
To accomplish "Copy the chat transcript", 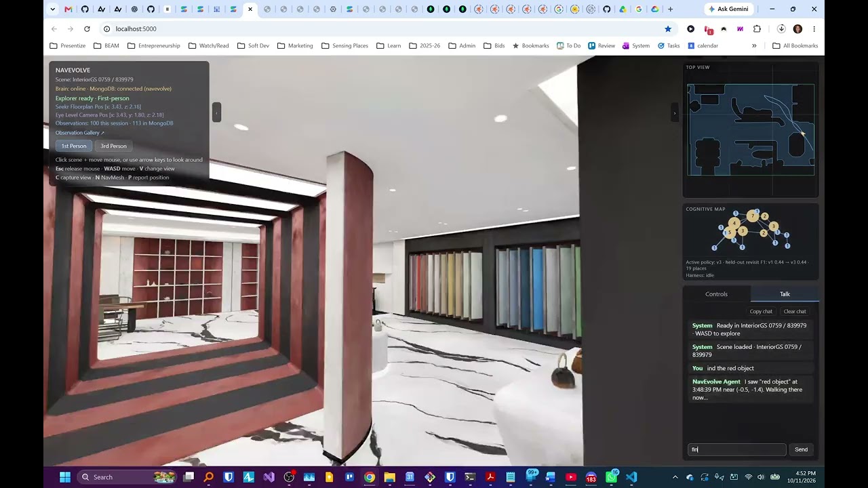I will 761,312.
